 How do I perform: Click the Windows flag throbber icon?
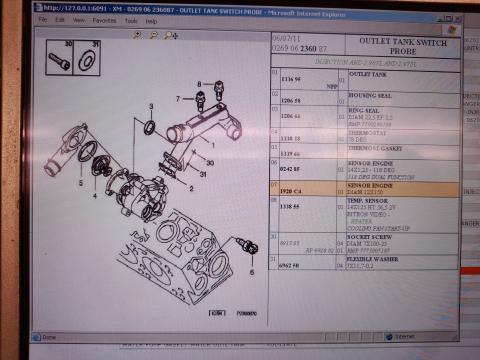[452, 30]
